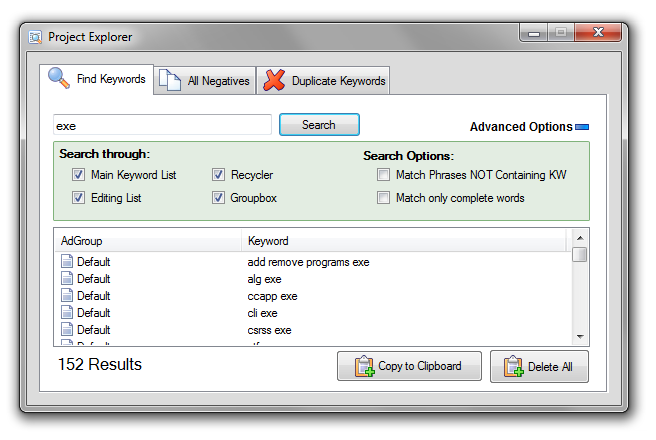Uncheck the Main Keyword List checkbox
Image resolution: width=656 pixels, height=440 pixels.
click(x=78, y=175)
